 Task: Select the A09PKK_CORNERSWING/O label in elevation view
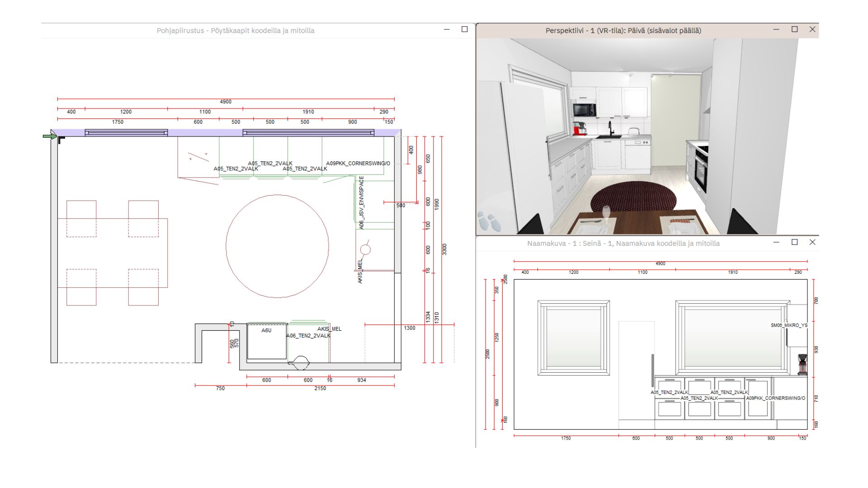776,399
